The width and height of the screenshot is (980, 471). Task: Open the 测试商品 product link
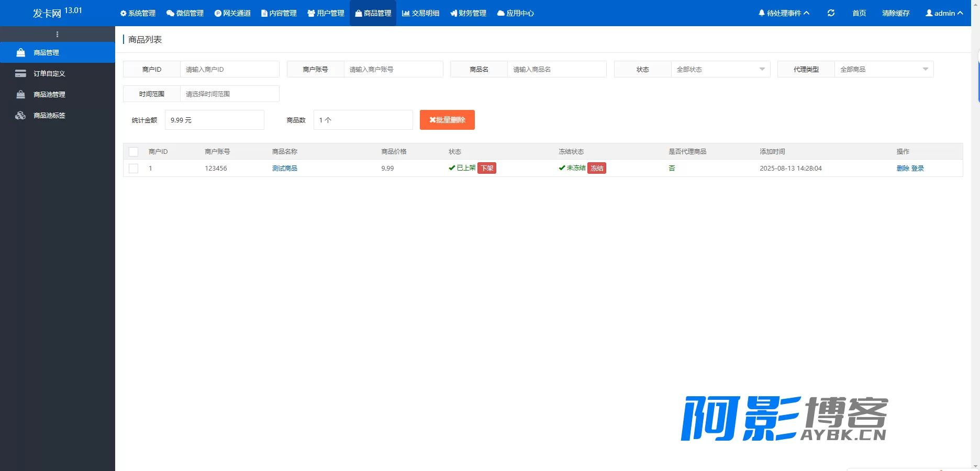pos(285,168)
